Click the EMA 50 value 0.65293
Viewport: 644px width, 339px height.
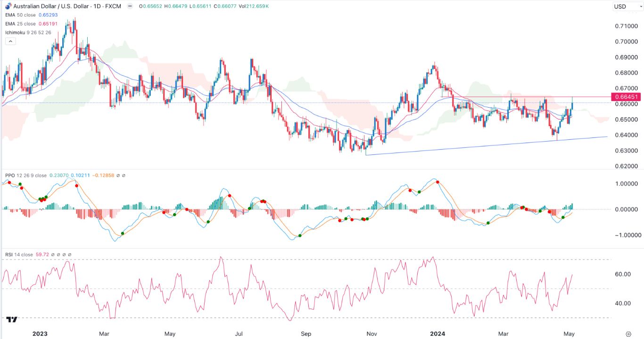click(48, 15)
